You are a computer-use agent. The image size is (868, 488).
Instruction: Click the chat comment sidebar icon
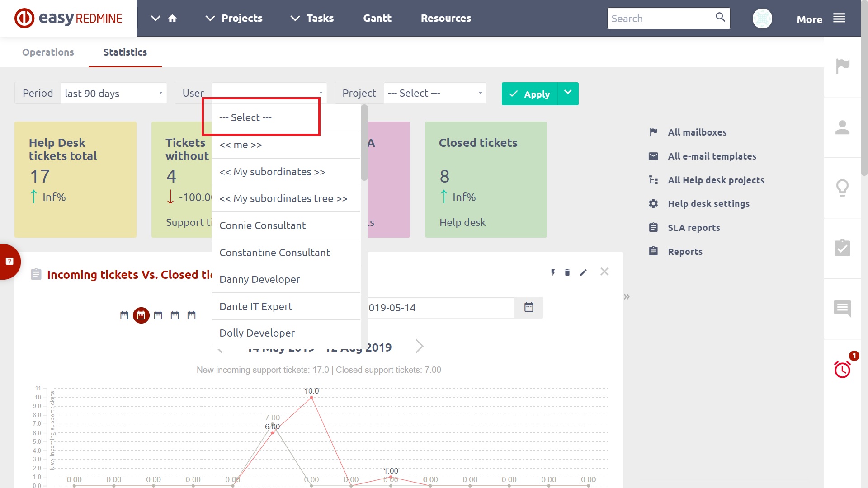point(842,309)
